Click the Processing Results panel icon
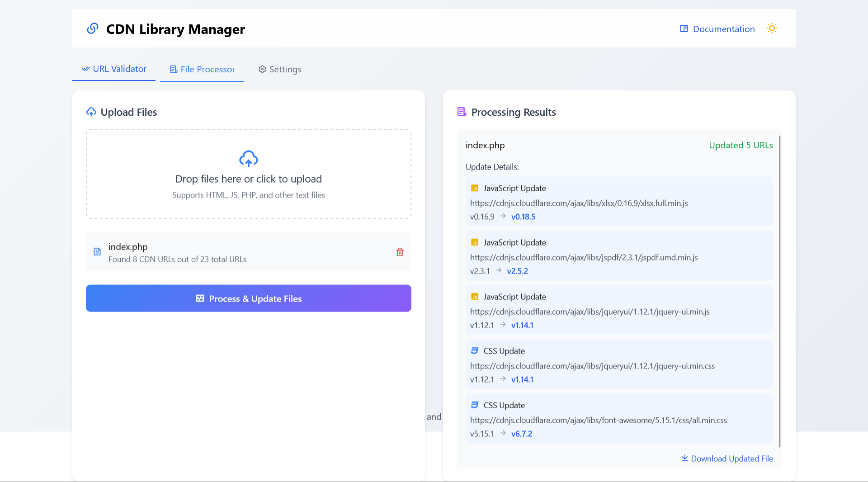 [462, 112]
